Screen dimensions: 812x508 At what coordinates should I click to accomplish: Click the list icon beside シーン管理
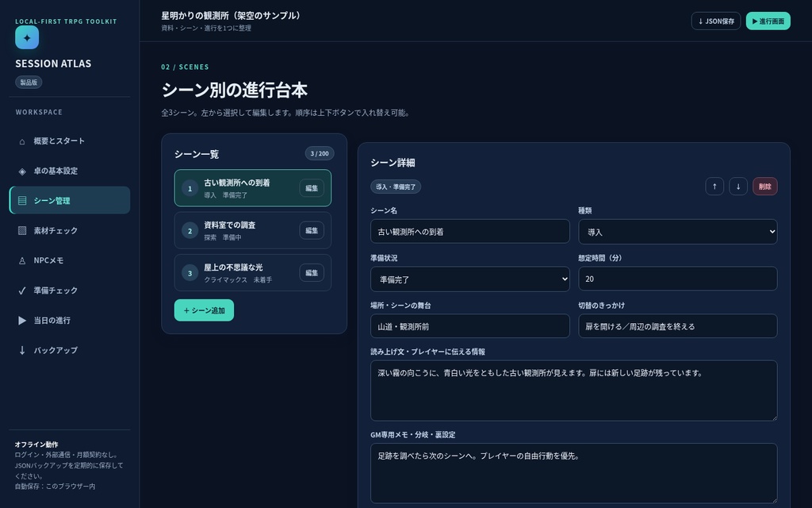pos(21,201)
